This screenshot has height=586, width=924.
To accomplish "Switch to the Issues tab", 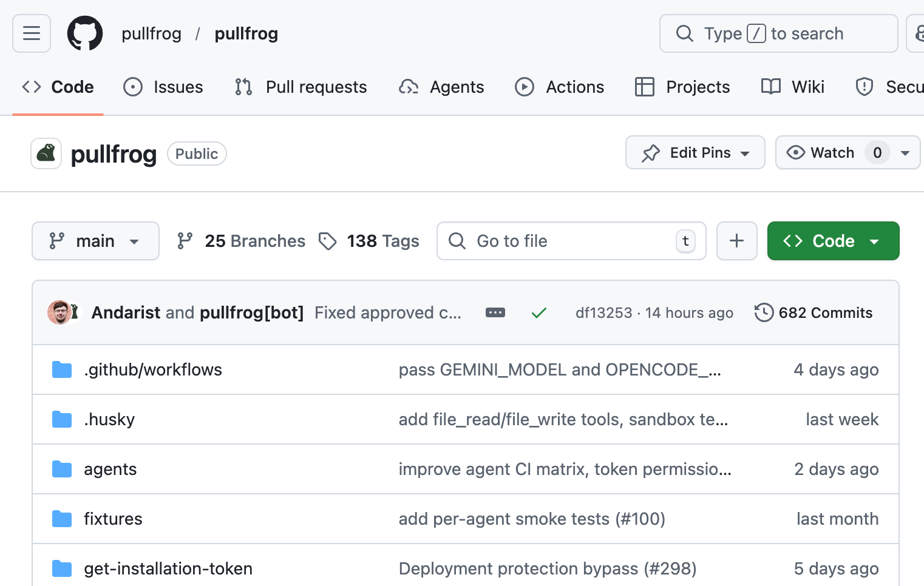I will [163, 87].
